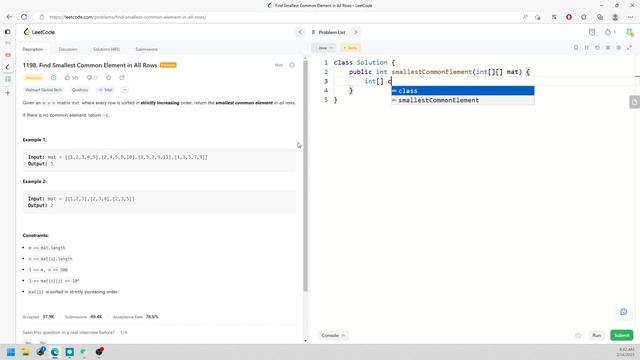
Task: Open Microsoft Edge from taskbar
Action: [55, 352]
